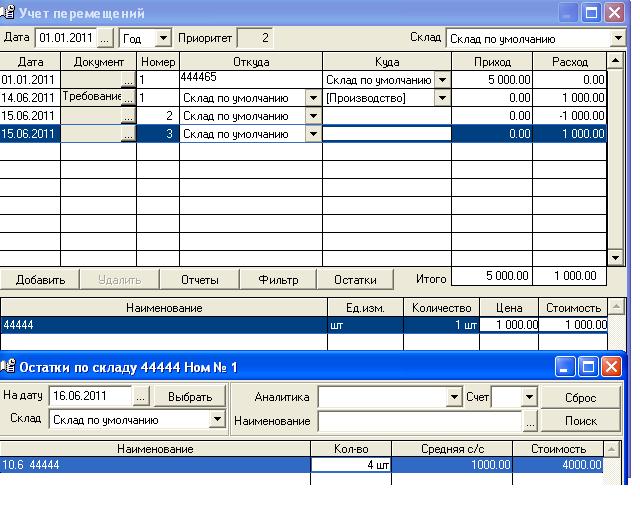640x512 pixels.
Task: Click ellipsis button in Требование document cell
Action: click(128, 98)
